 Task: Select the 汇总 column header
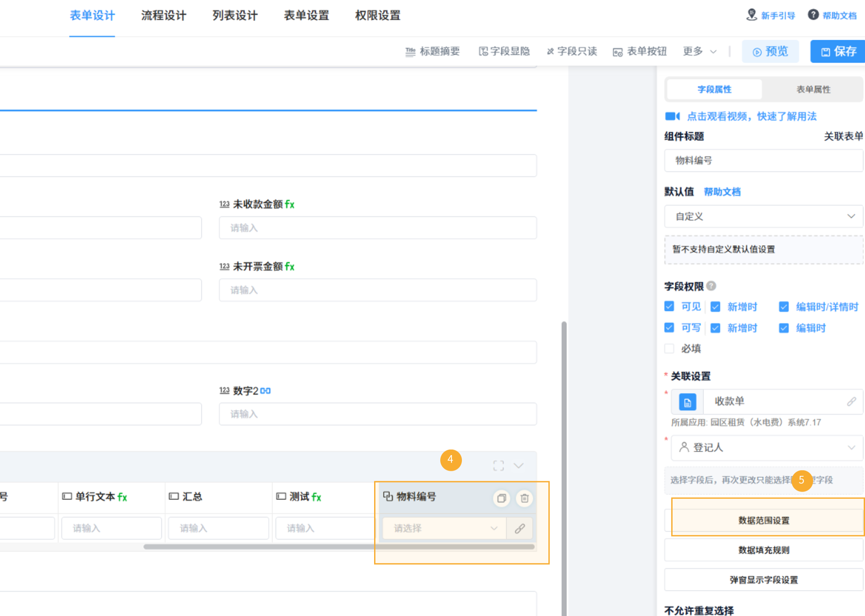pyautogui.click(x=218, y=497)
